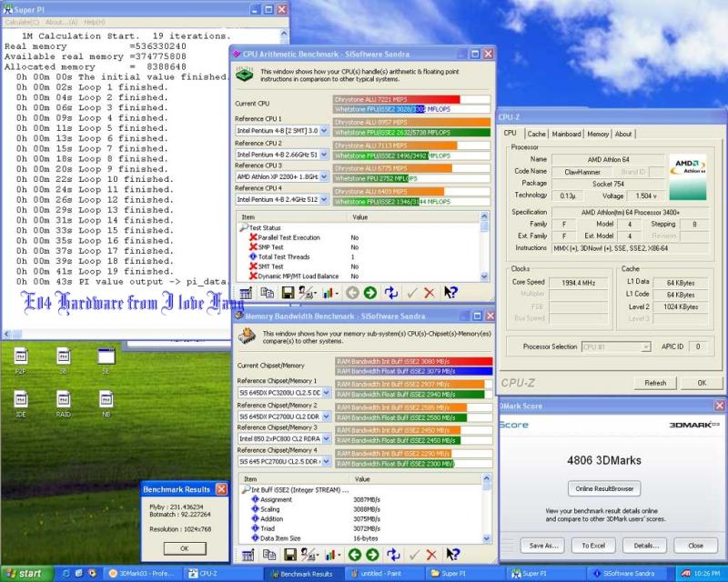Image resolution: width=728 pixels, height=582 pixels.
Task: Click Online ResultBrowser in 3DMark Score
Action: [604, 488]
